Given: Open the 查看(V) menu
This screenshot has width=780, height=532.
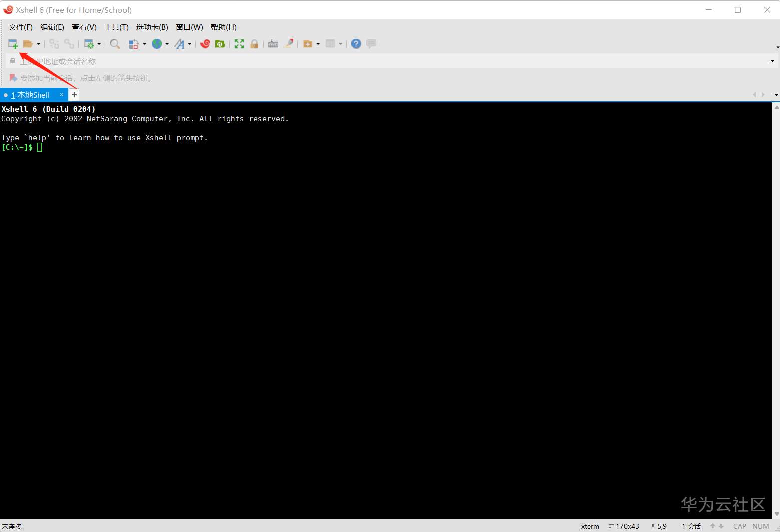Looking at the screenshot, I should pos(84,27).
